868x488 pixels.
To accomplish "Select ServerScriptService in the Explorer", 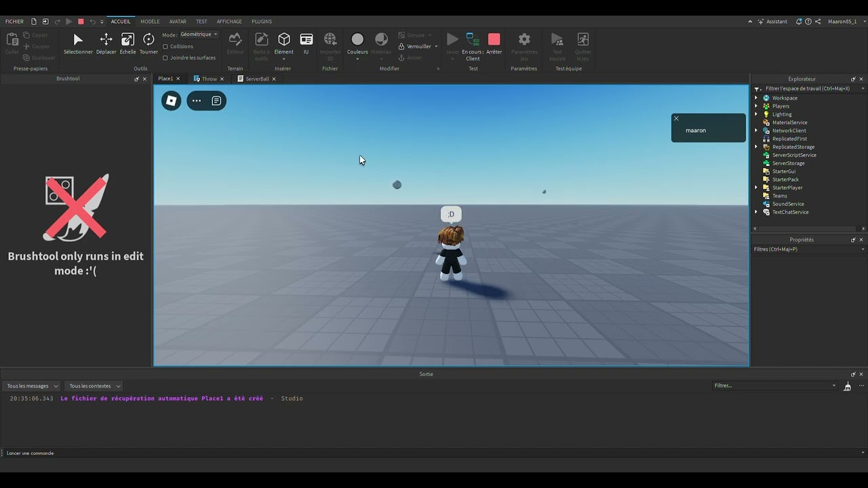I will pyautogui.click(x=794, y=155).
